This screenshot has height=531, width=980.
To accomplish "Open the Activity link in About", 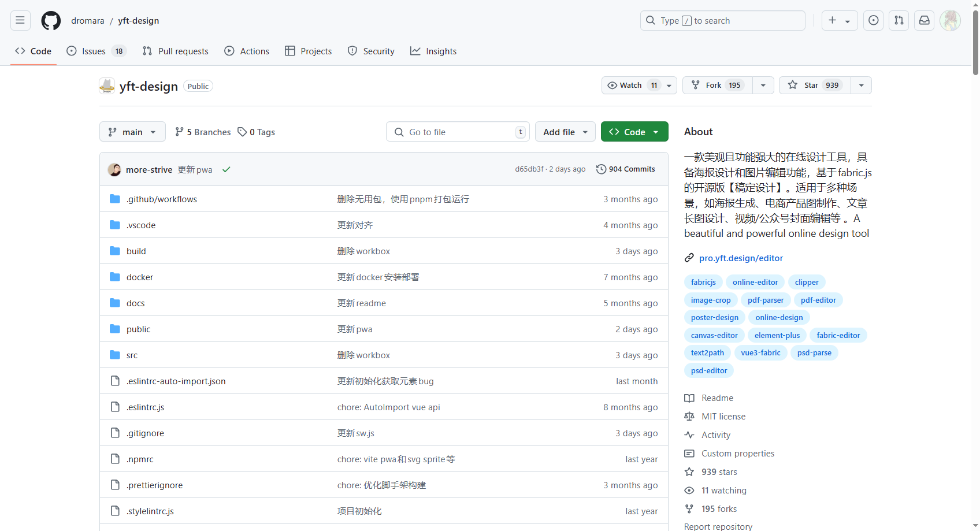I will coord(716,435).
